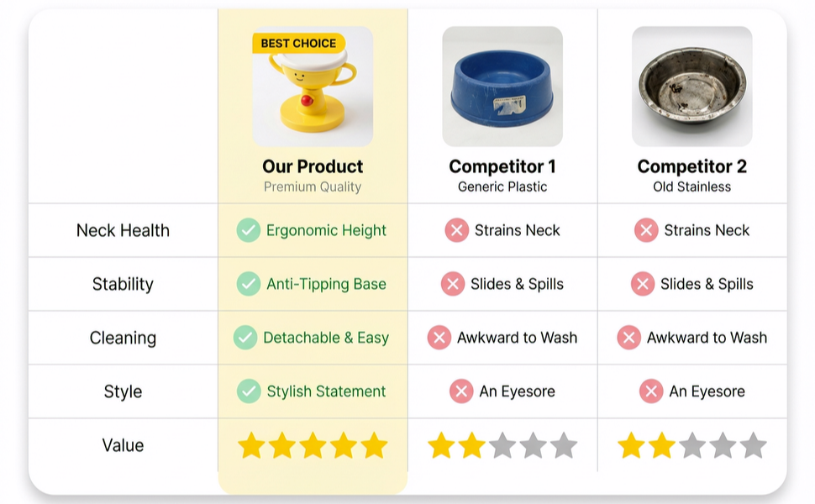Image resolution: width=815 pixels, height=504 pixels.
Task: Click the Cleaning row label
Action: [123, 338]
